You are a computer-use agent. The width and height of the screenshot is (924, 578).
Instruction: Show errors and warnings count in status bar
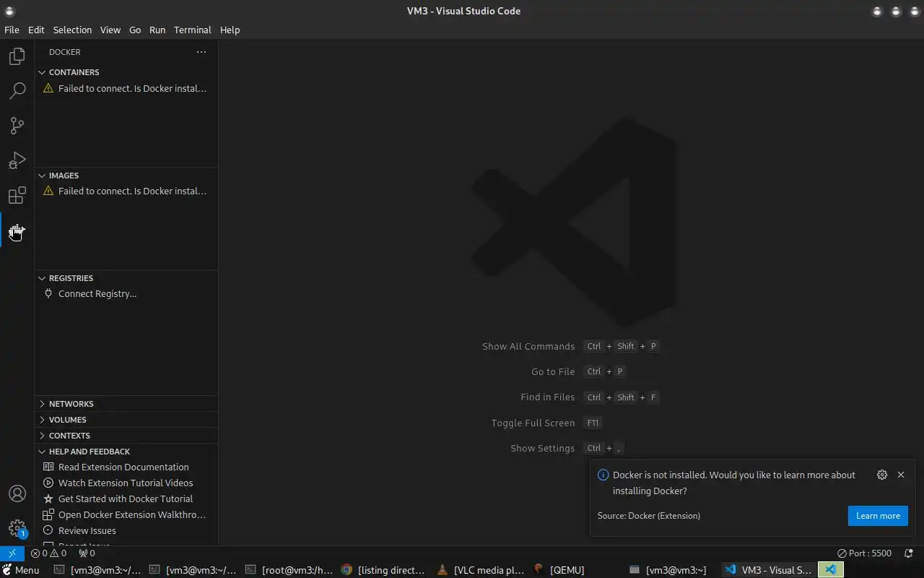tap(48, 553)
